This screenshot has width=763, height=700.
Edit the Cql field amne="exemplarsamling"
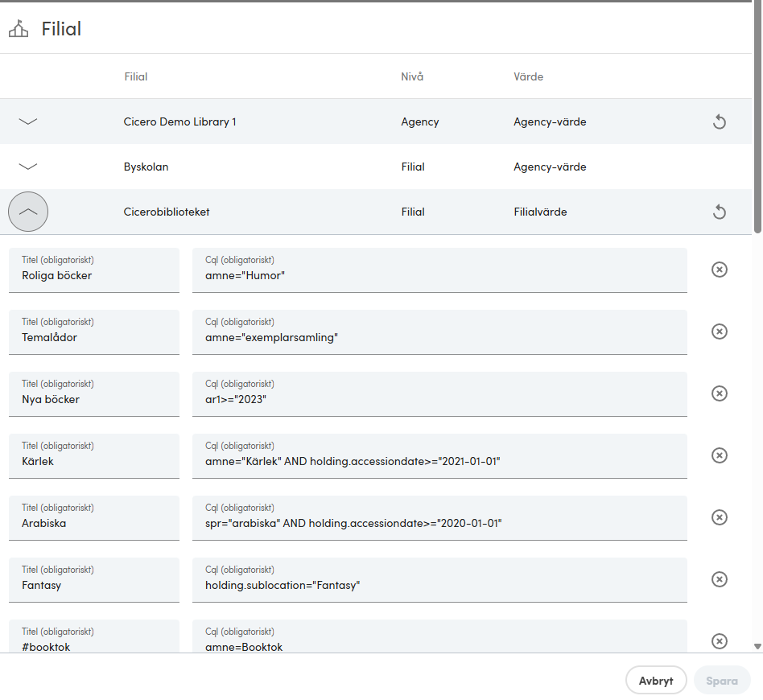[x=439, y=332]
